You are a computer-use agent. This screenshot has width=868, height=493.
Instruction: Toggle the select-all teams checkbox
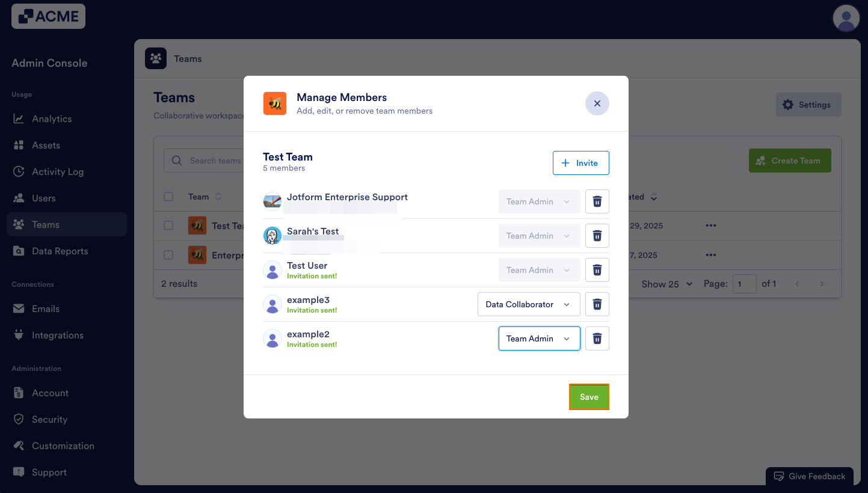tap(168, 197)
